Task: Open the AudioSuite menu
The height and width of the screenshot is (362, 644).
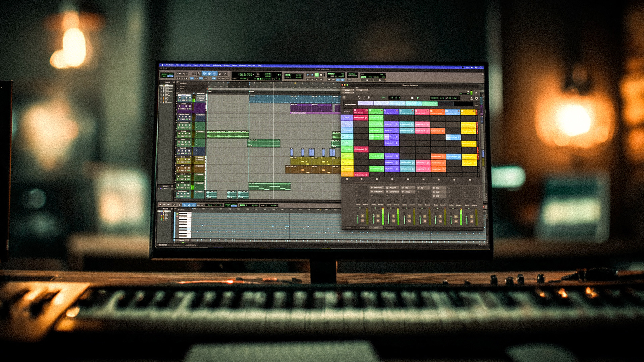Action: click(217, 65)
